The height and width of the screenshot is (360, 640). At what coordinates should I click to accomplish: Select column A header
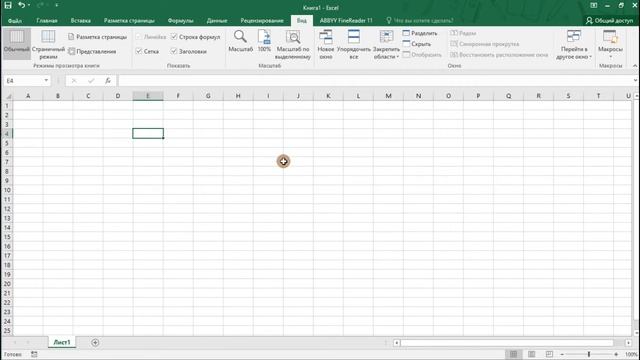pyautogui.click(x=28, y=96)
